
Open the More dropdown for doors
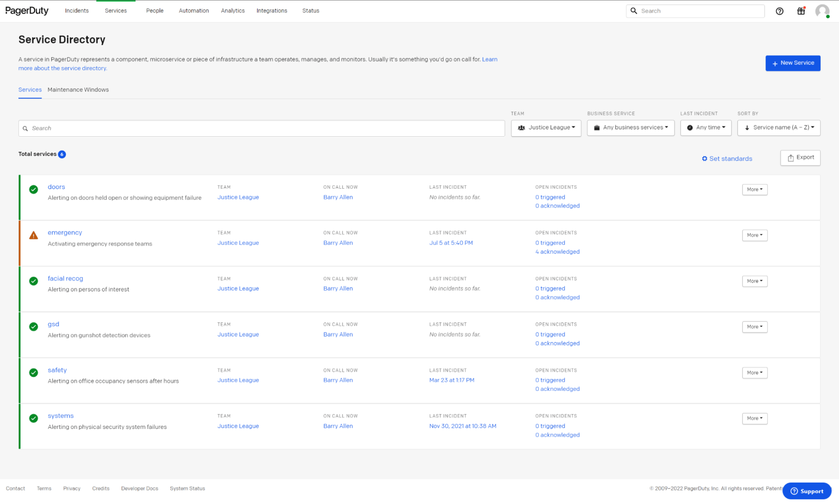[x=755, y=190]
